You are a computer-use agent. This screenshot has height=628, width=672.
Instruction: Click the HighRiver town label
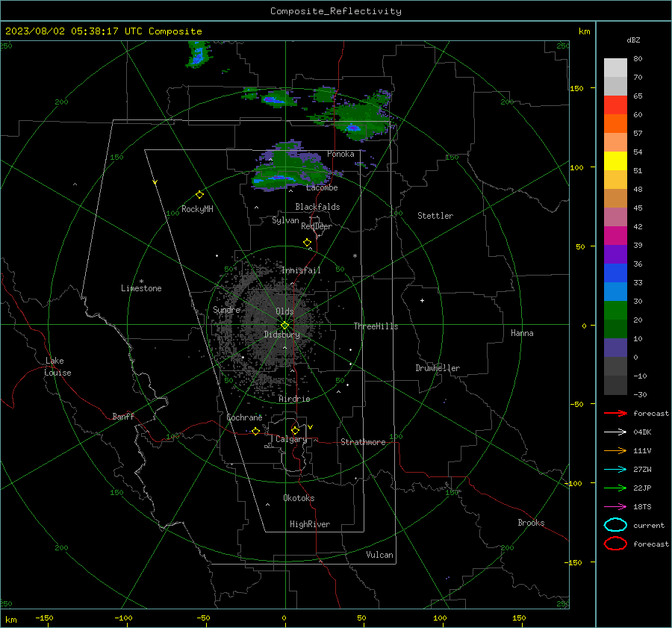[310, 524]
